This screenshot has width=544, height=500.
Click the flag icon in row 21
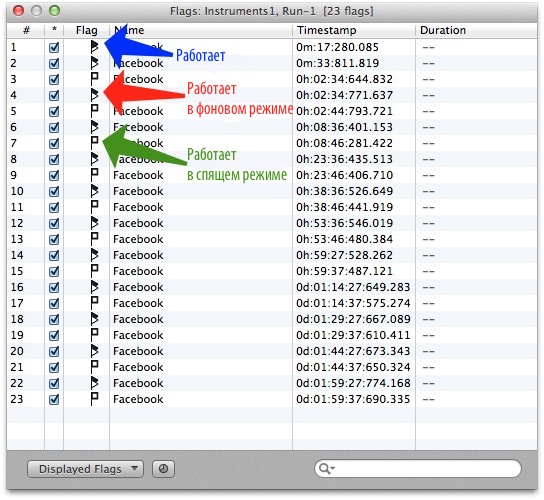tap(94, 367)
